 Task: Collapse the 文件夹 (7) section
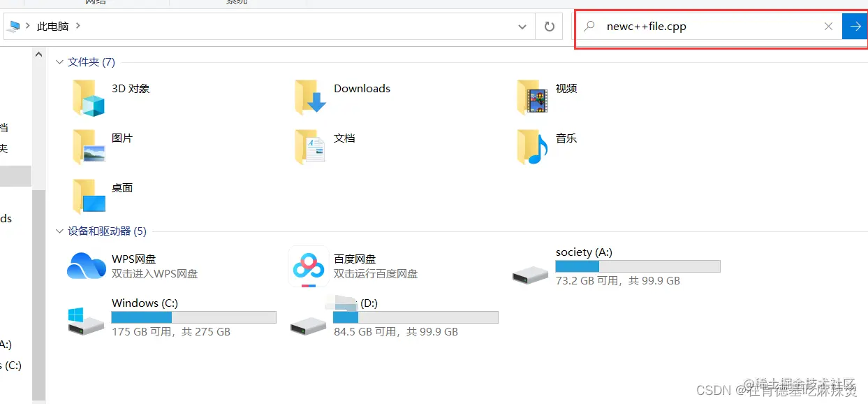59,62
